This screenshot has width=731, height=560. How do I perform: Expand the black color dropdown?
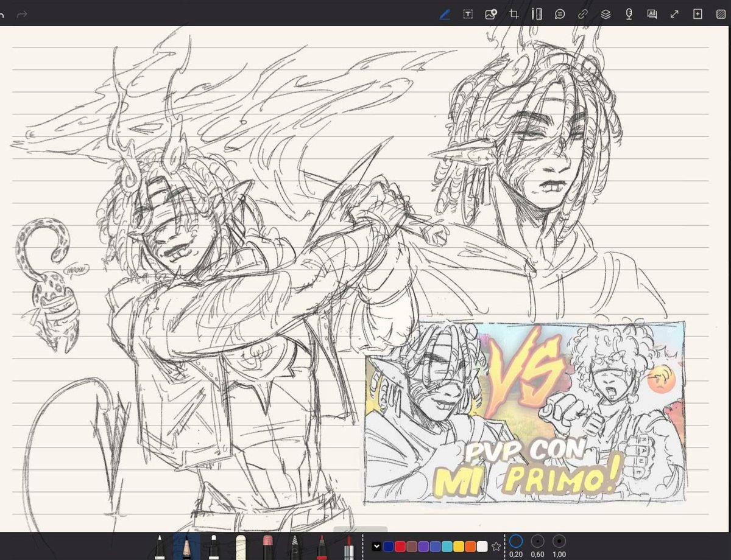tap(376, 546)
